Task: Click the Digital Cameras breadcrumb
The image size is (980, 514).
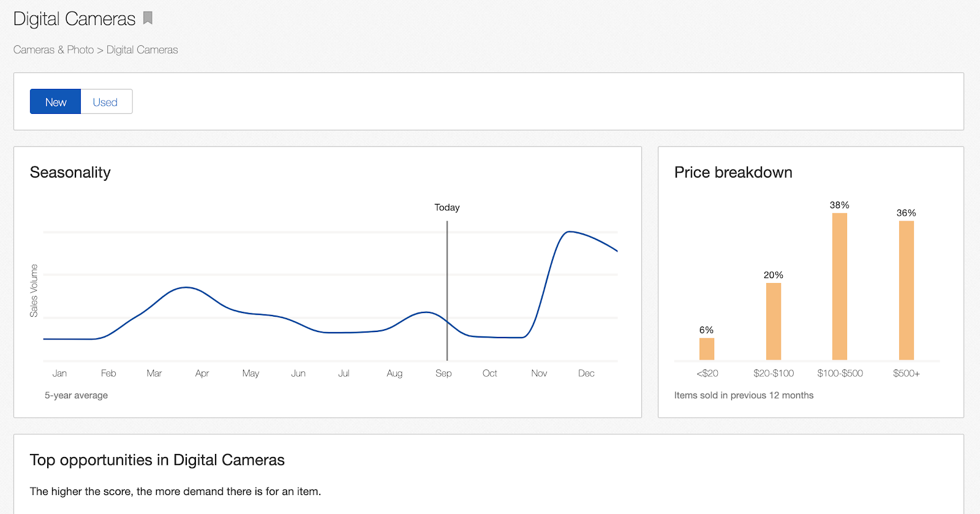Action: pos(142,50)
